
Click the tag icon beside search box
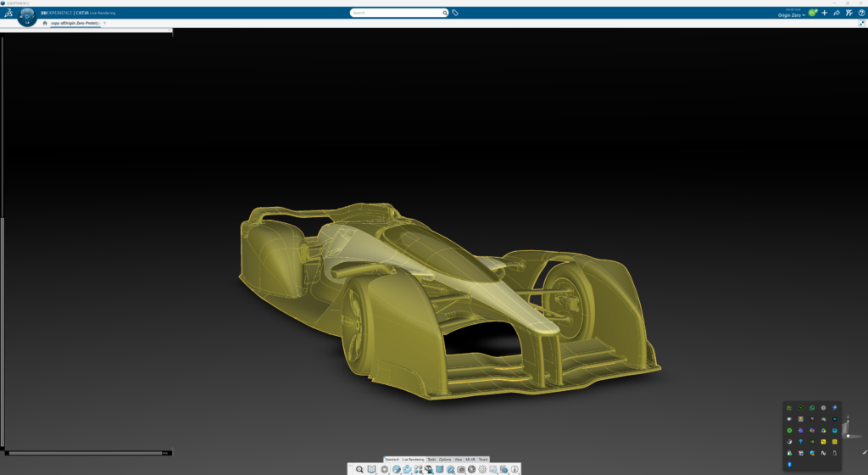[455, 13]
